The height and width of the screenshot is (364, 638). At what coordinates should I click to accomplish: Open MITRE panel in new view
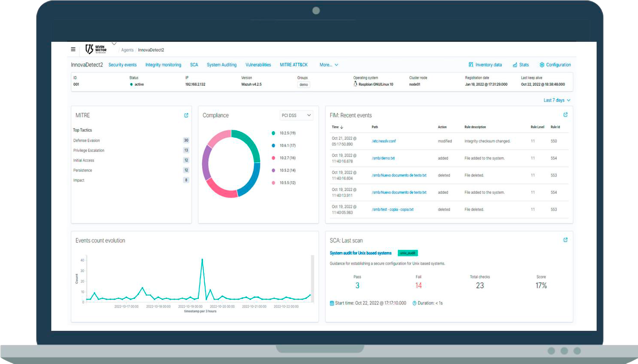(186, 115)
